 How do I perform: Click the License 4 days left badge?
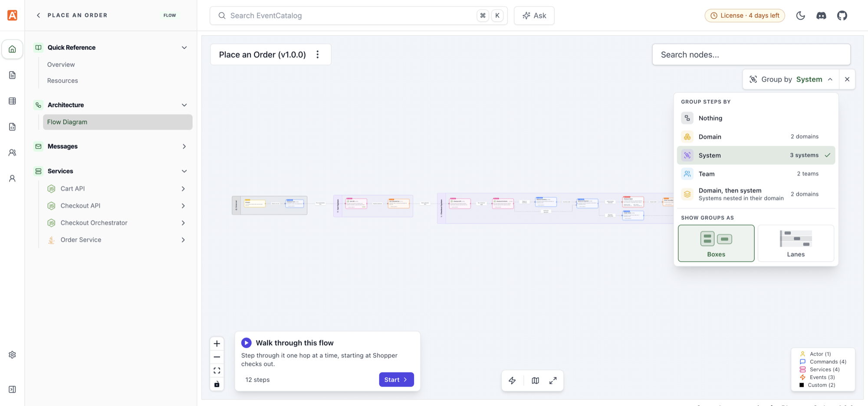(745, 16)
